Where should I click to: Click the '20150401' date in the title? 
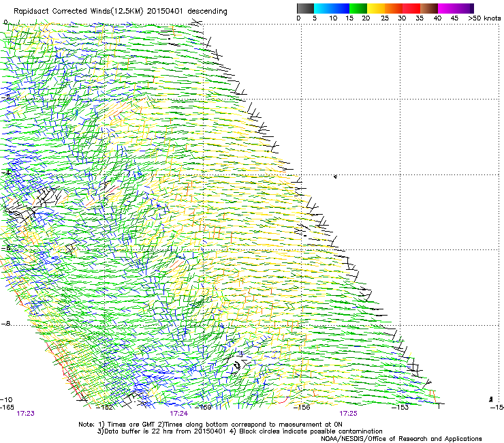165,12
